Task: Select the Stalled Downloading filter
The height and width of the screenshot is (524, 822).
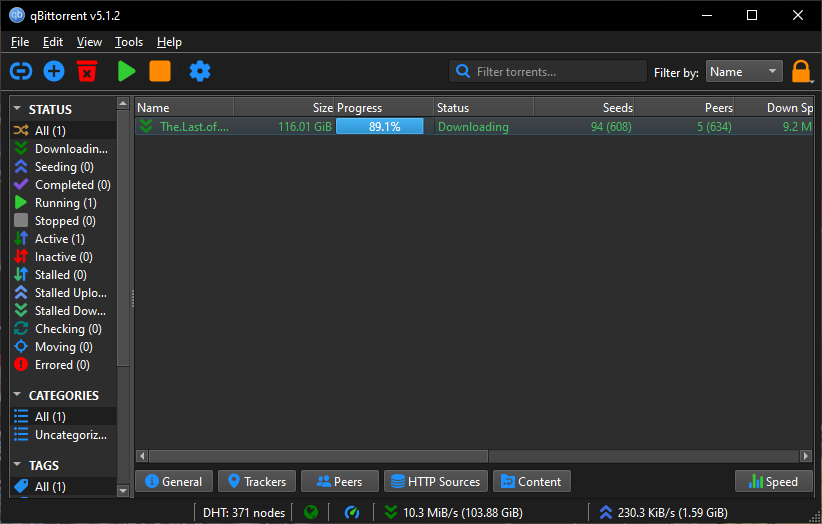Action: 63,311
